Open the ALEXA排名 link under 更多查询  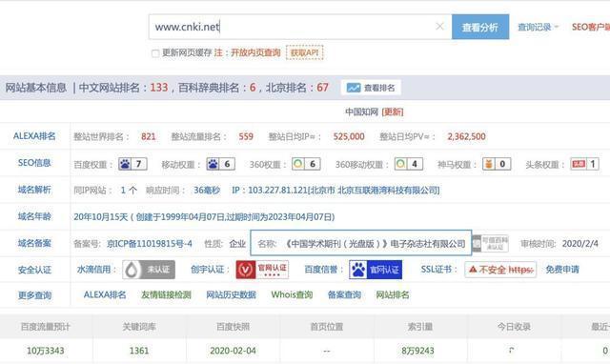(105, 294)
